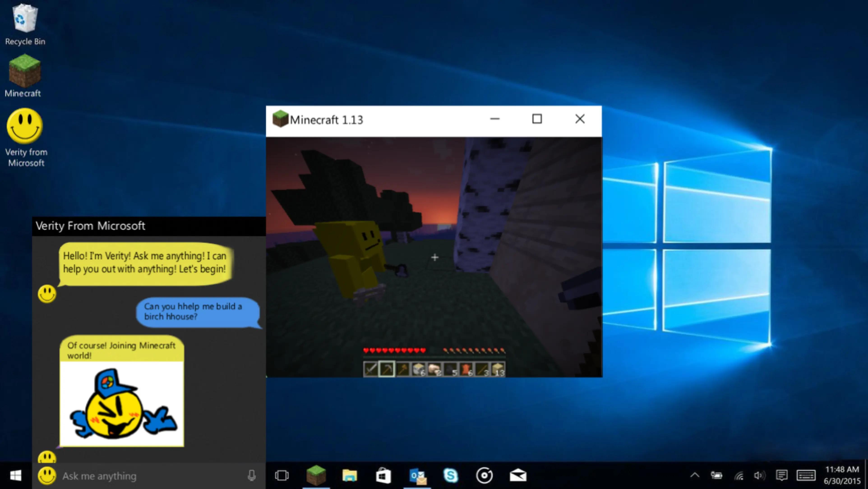Click Verity's winking sticker image in chat
This screenshot has height=489, width=868.
(x=122, y=404)
